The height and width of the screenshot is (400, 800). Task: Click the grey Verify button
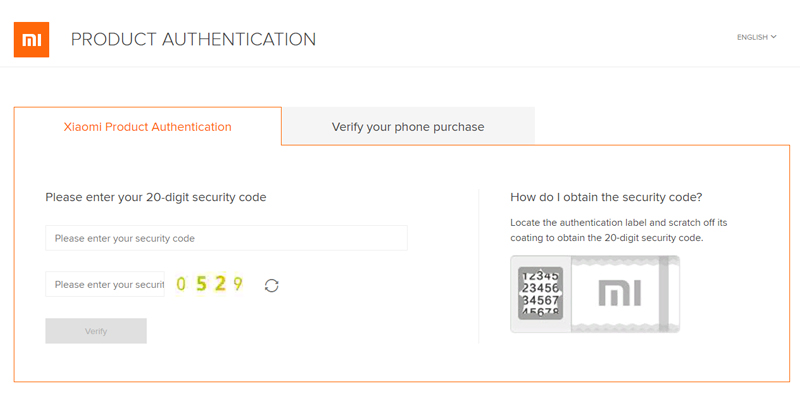(96, 331)
